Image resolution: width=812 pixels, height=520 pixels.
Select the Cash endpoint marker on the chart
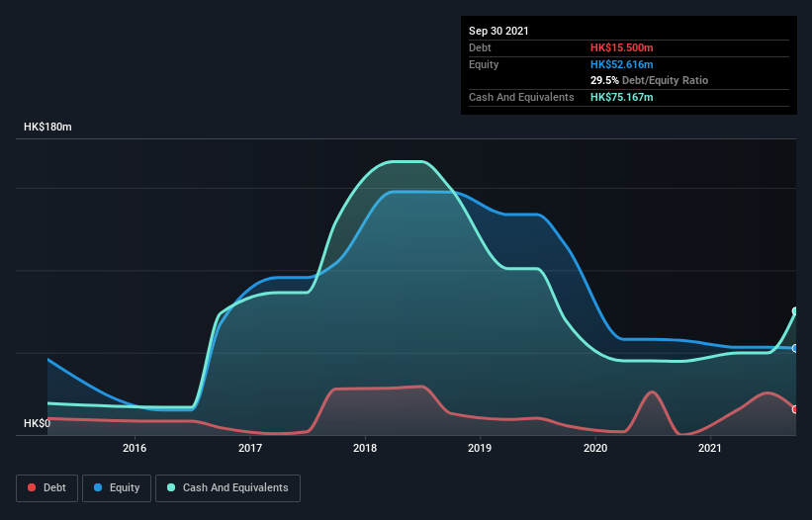pyautogui.click(x=795, y=311)
